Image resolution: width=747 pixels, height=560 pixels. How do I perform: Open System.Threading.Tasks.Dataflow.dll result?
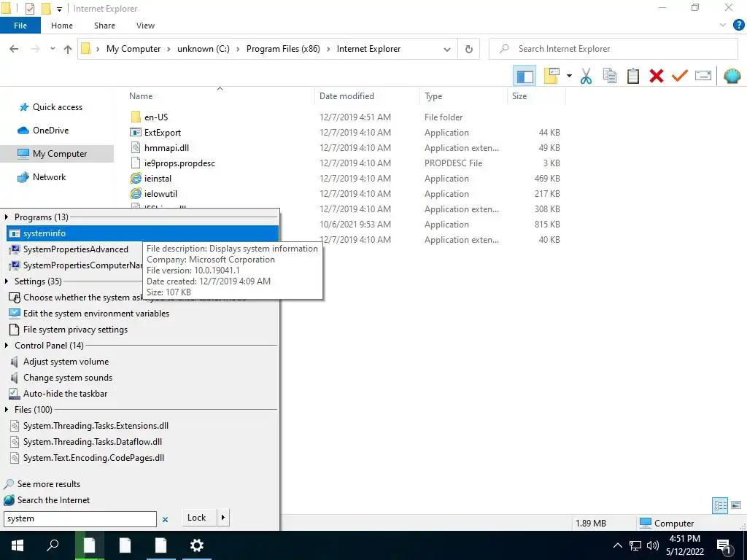click(x=93, y=442)
